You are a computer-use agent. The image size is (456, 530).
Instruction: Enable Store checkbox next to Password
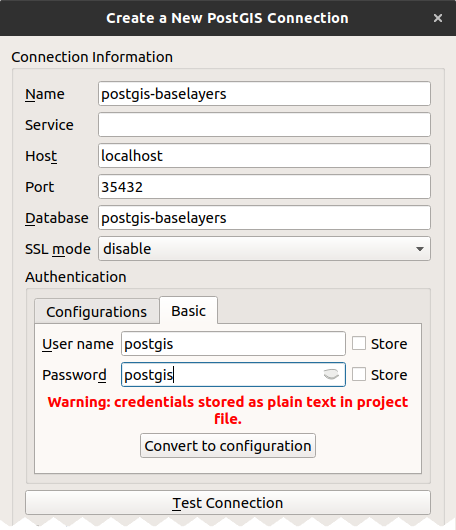click(x=359, y=375)
